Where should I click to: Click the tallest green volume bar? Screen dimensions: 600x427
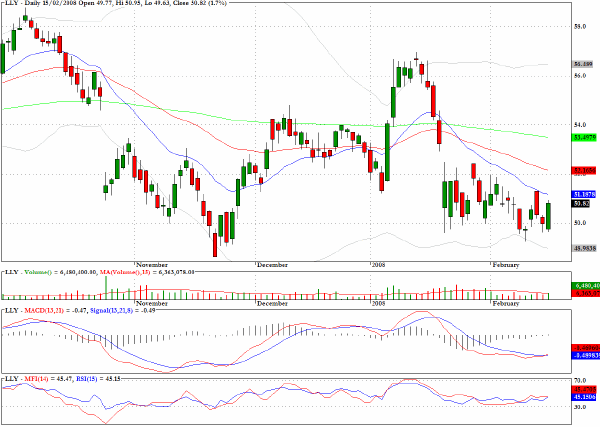tap(106, 287)
